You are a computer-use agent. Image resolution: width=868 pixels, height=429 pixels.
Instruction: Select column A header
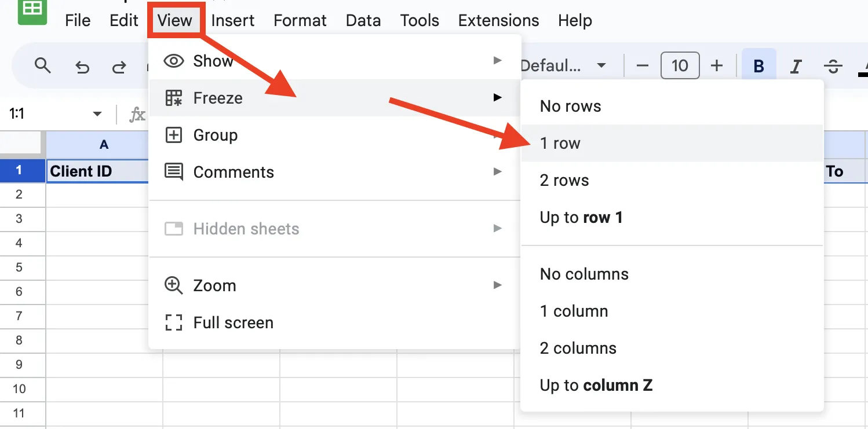104,144
